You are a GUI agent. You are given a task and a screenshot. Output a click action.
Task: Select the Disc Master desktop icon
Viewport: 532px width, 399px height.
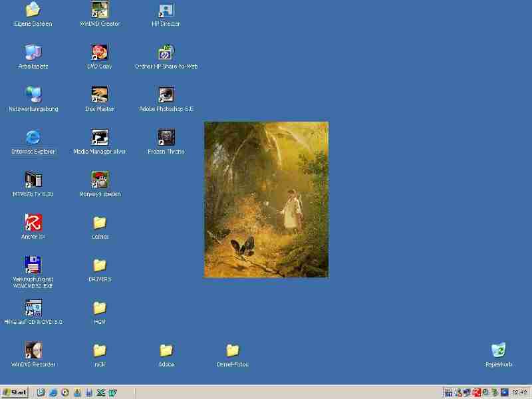coord(100,95)
